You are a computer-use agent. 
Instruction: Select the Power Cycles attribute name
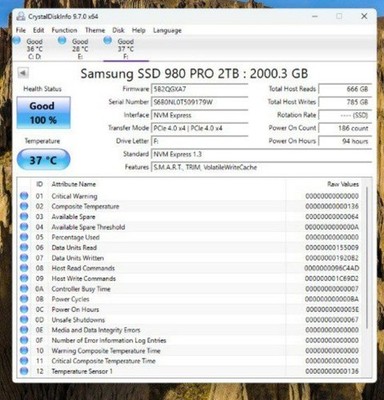pyautogui.click(x=70, y=299)
